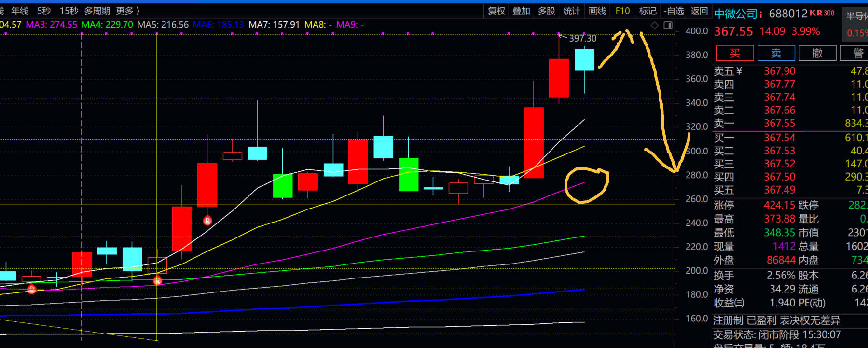Open F10 company information
This screenshot has height=348, width=868.
pos(622,11)
